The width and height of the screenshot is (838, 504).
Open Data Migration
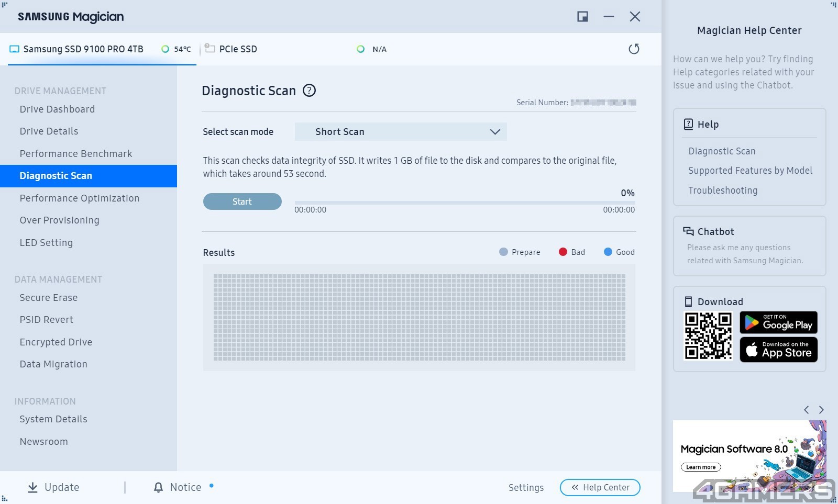[x=53, y=364]
